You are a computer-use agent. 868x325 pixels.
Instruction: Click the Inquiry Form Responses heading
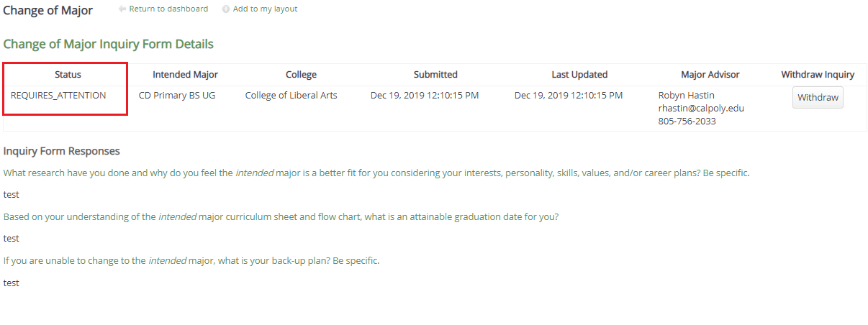(61, 151)
